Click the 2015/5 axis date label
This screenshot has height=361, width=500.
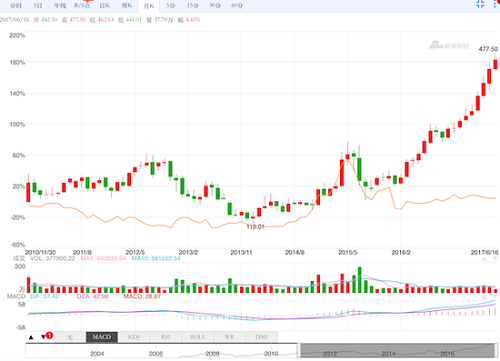(348, 252)
